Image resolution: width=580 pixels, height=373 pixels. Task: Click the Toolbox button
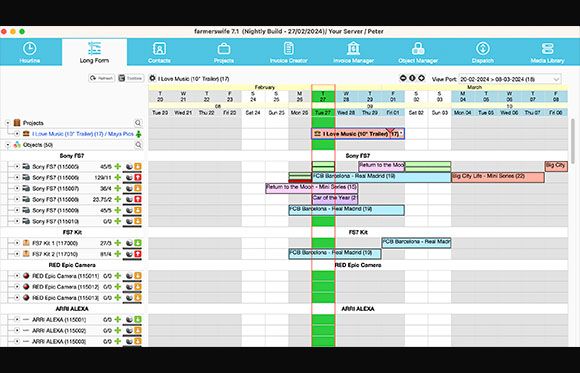tap(131, 78)
